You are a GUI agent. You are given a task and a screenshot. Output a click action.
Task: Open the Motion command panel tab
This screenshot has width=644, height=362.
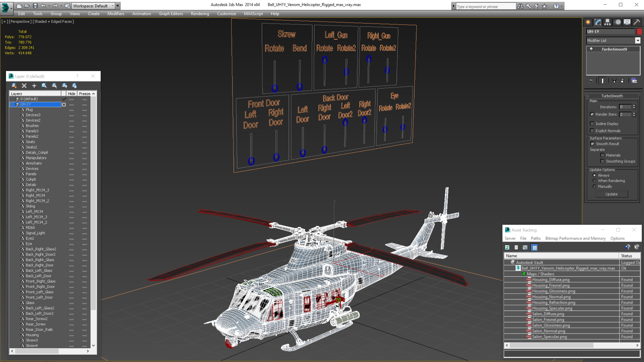pos(617,22)
